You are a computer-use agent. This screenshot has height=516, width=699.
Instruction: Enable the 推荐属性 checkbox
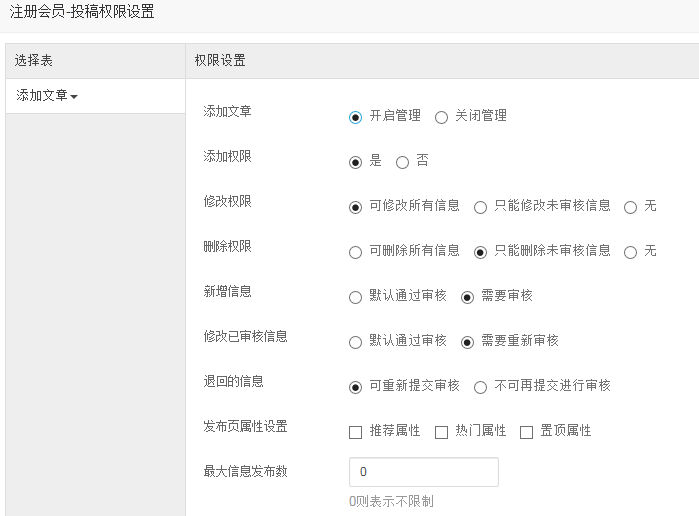355,432
